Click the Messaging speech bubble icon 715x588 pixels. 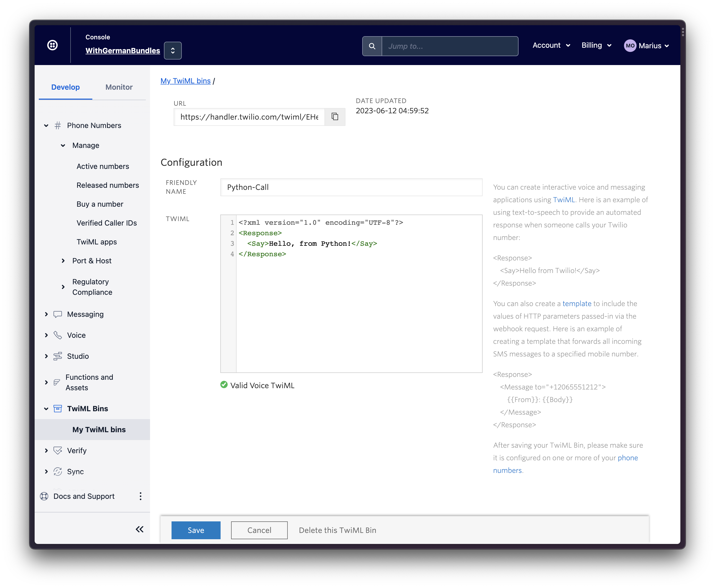coord(58,314)
